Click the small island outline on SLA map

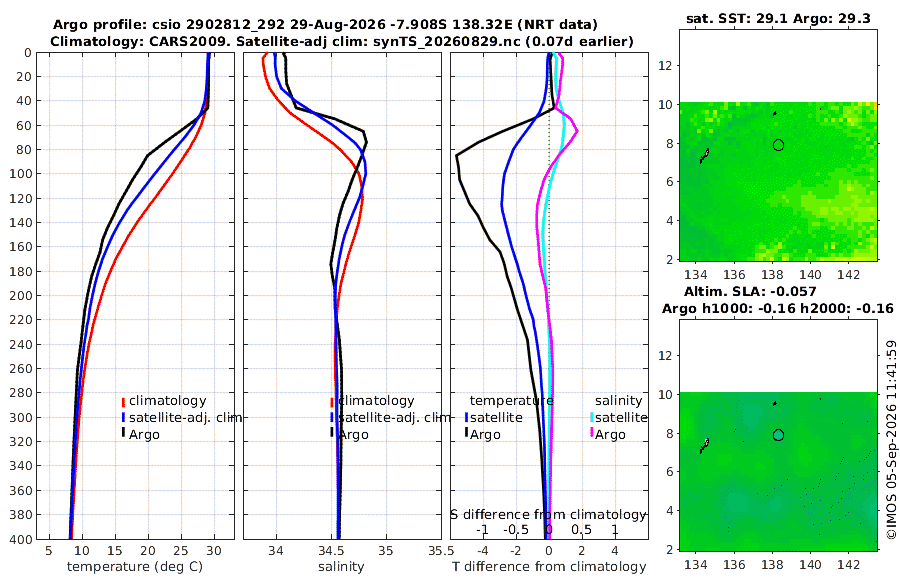coord(704,446)
